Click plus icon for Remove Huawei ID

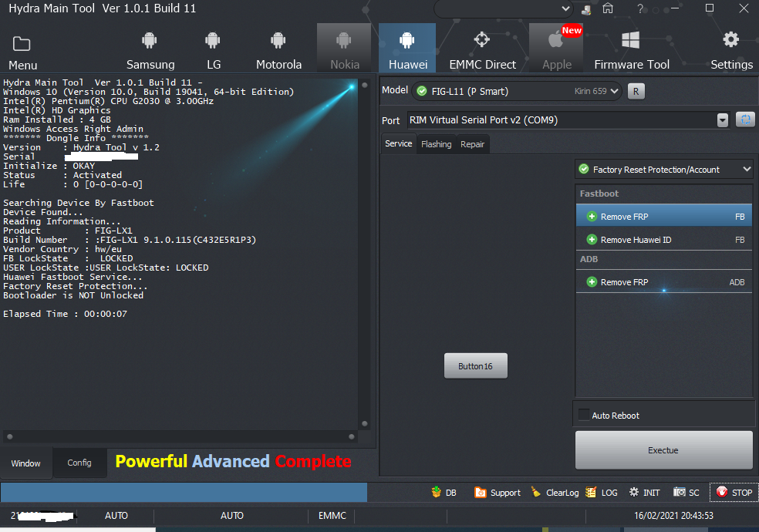(592, 239)
